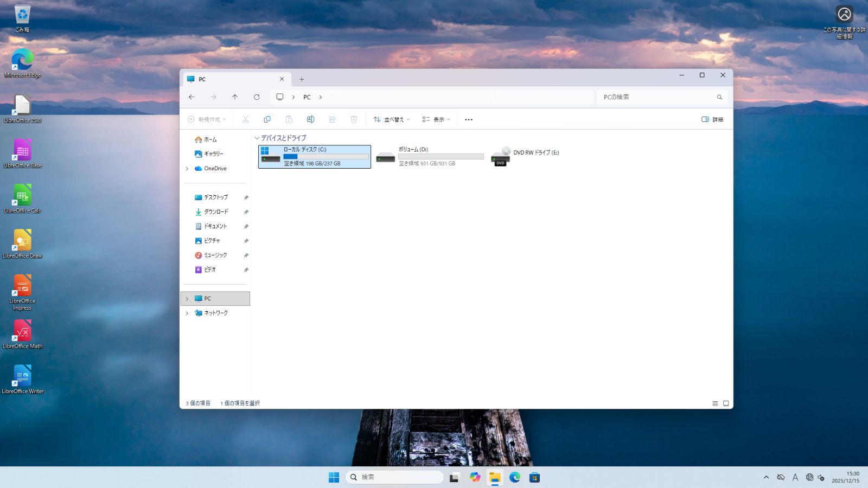Click the Share icon in the toolbar

click(332, 119)
